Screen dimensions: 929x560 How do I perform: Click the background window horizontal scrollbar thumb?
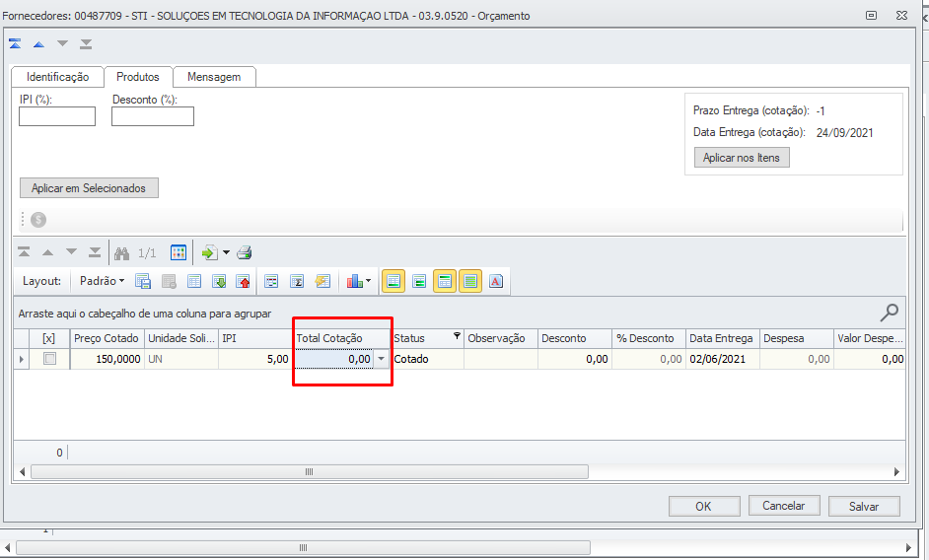303,547
